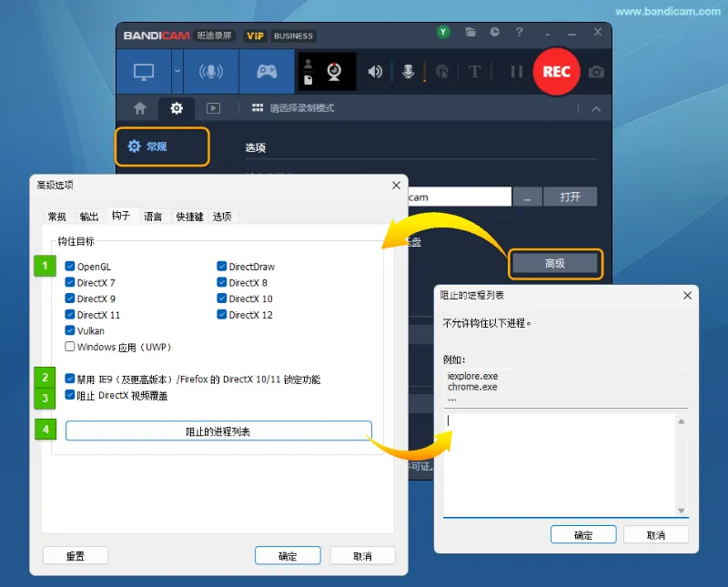Click the pause recording icon

click(516, 72)
